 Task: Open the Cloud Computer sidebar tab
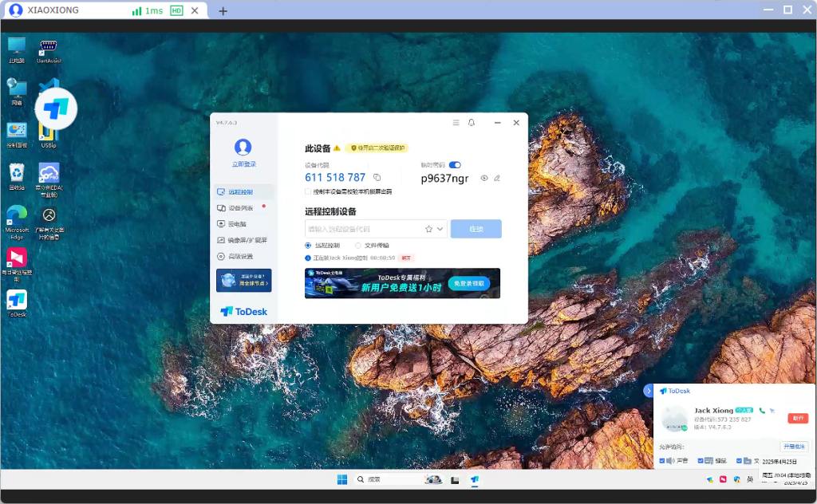tap(244, 224)
